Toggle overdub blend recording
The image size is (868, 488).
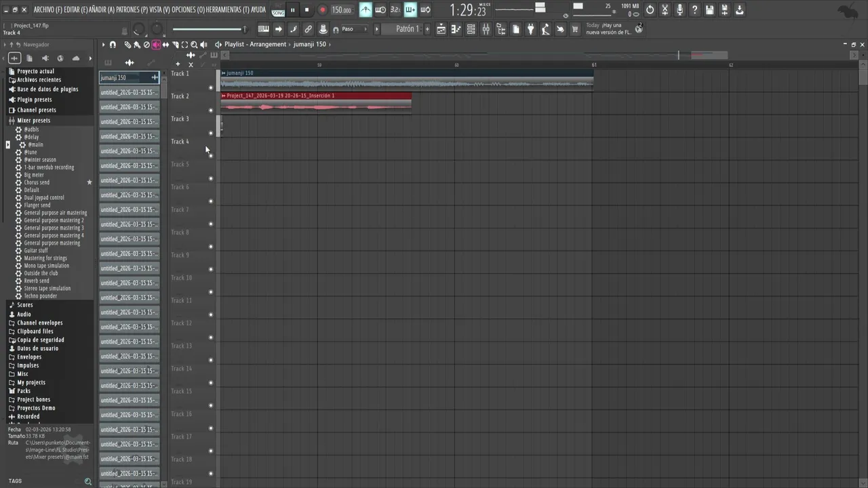410,10
